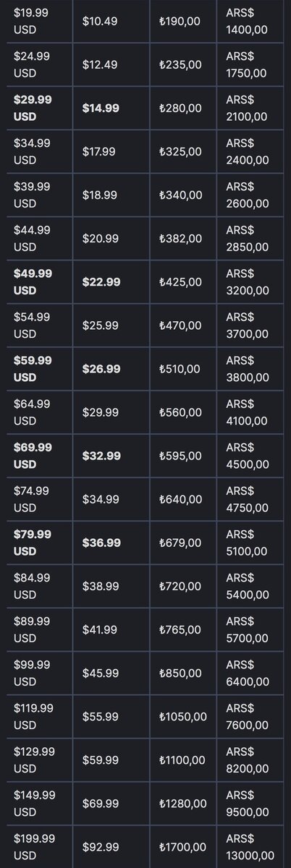291x868 pixels.
Task: Click the ARS$ 5100,00 cell
Action: pos(253,542)
